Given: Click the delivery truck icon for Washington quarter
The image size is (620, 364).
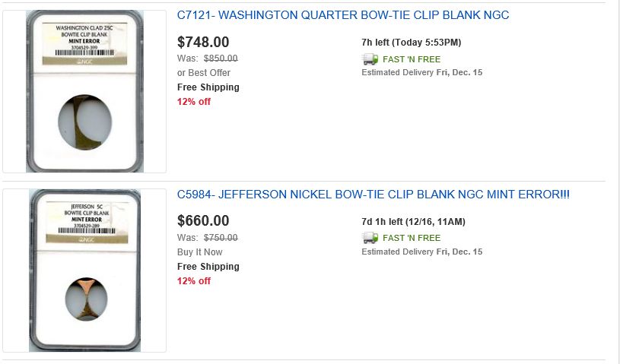Looking at the screenshot, I should click(x=370, y=59).
